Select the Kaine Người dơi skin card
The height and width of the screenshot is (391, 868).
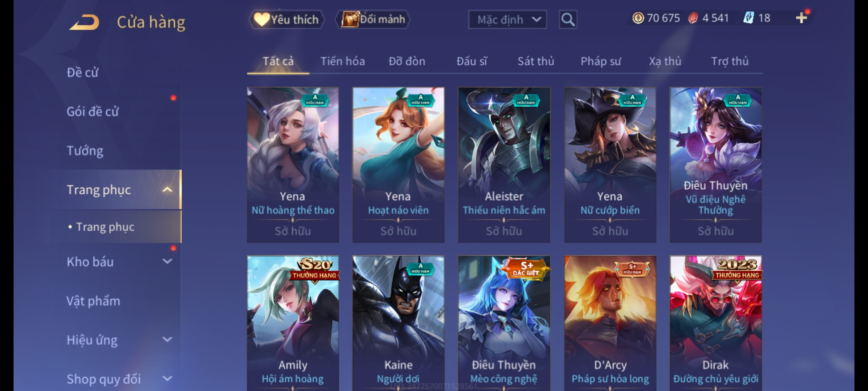[x=398, y=323]
